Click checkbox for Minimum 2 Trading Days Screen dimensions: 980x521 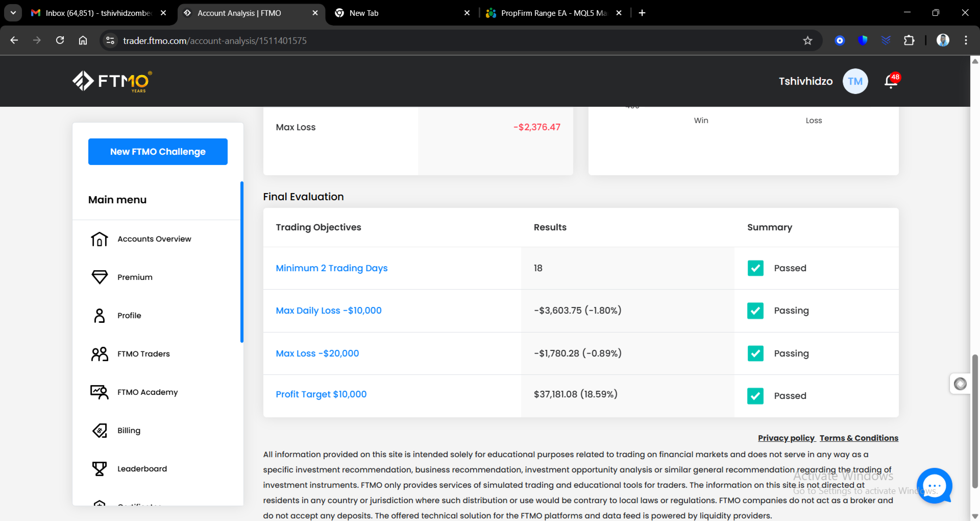pos(755,268)
